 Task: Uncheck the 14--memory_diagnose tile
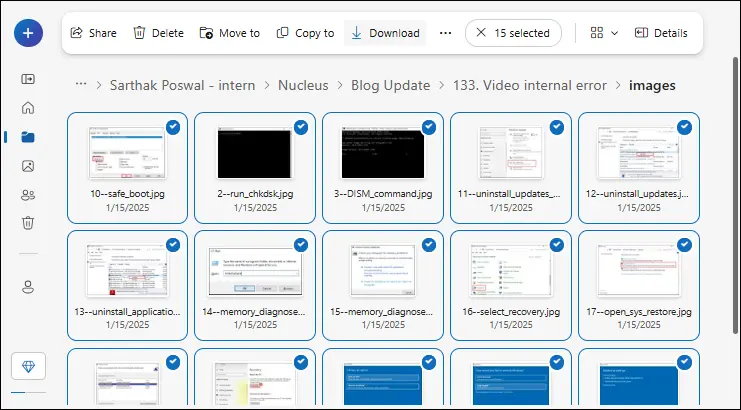301,245
